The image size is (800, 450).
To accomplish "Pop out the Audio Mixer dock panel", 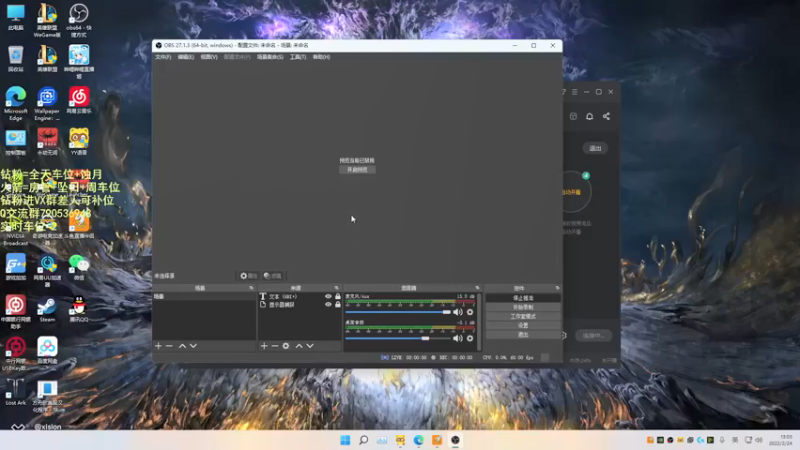I will click(478, 288).
